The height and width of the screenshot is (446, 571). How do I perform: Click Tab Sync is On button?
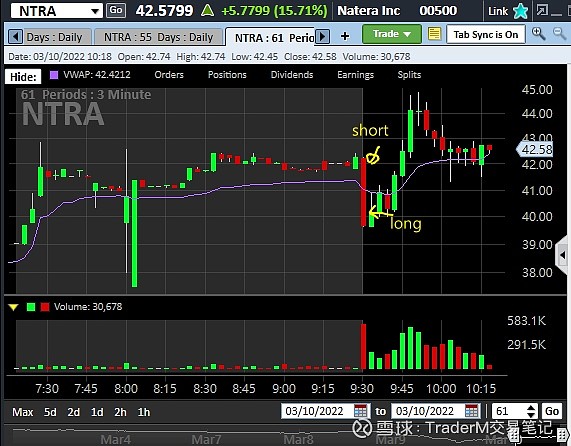486,34
